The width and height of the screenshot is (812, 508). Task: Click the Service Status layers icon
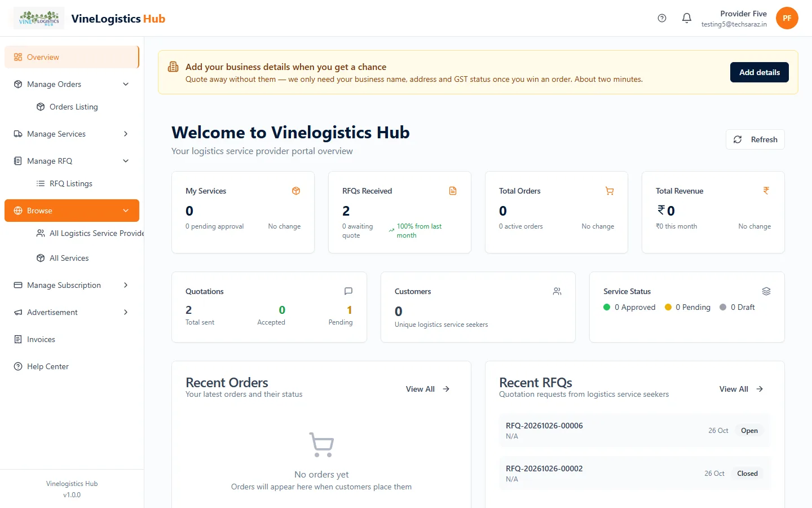click(x=766, y=291)
